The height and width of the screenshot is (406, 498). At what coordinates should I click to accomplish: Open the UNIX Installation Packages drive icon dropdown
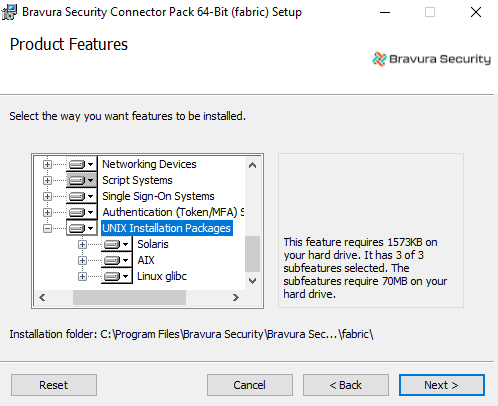(82, 228)
